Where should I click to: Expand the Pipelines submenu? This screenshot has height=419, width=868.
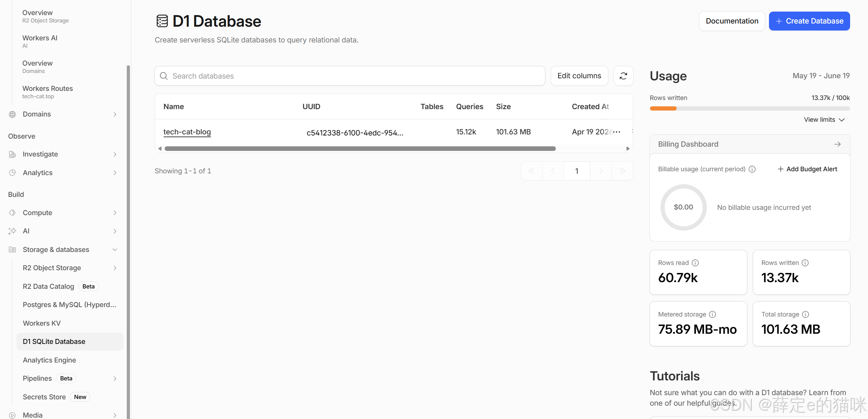coord(115,378)
